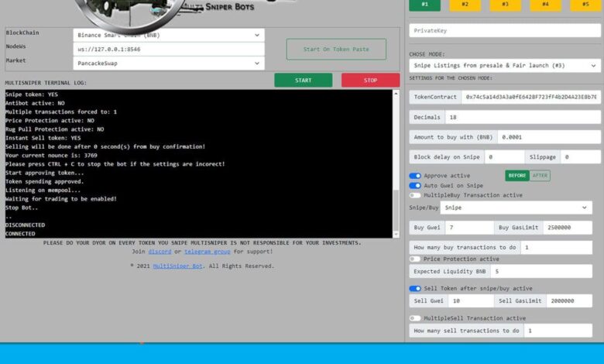
Task: Toggle Sell Token after snipe/buy switch
Action: [415, 289]
